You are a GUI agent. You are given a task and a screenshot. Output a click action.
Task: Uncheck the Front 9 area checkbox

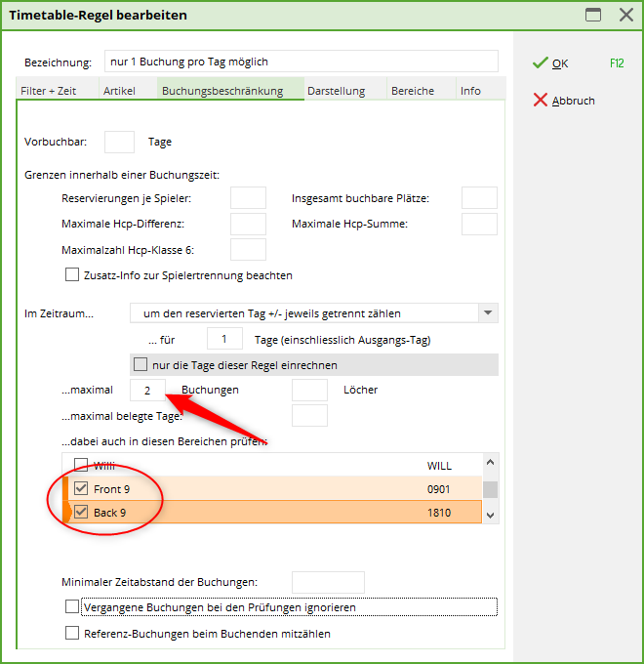point(82,489)
